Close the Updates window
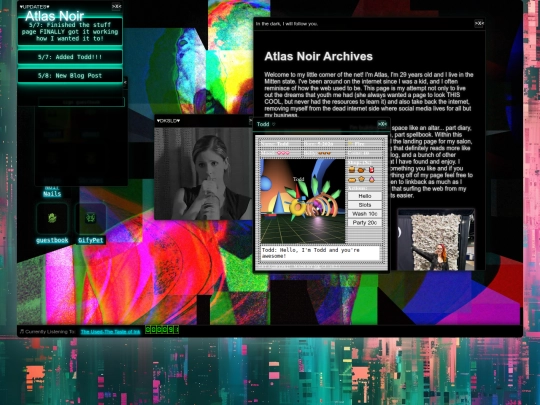540x405 pixels. (116, 6)
